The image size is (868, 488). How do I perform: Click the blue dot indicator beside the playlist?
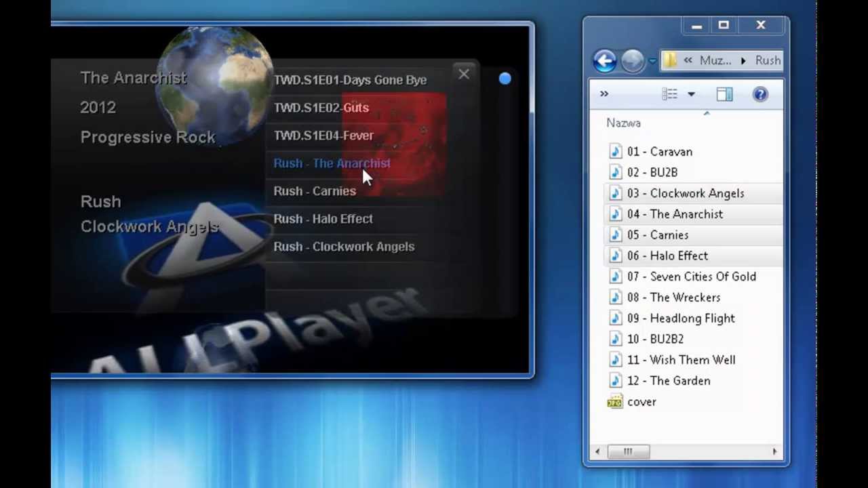click(x=505, y=79)
